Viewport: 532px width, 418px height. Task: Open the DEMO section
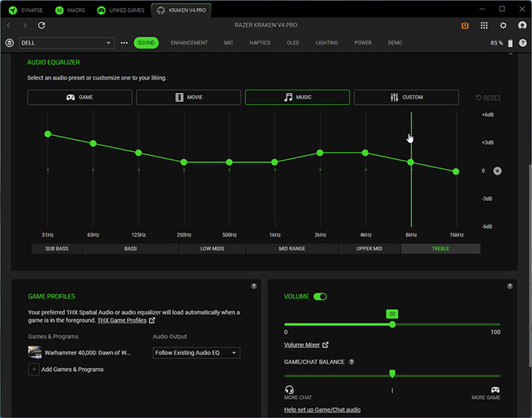tap(395, 43)
